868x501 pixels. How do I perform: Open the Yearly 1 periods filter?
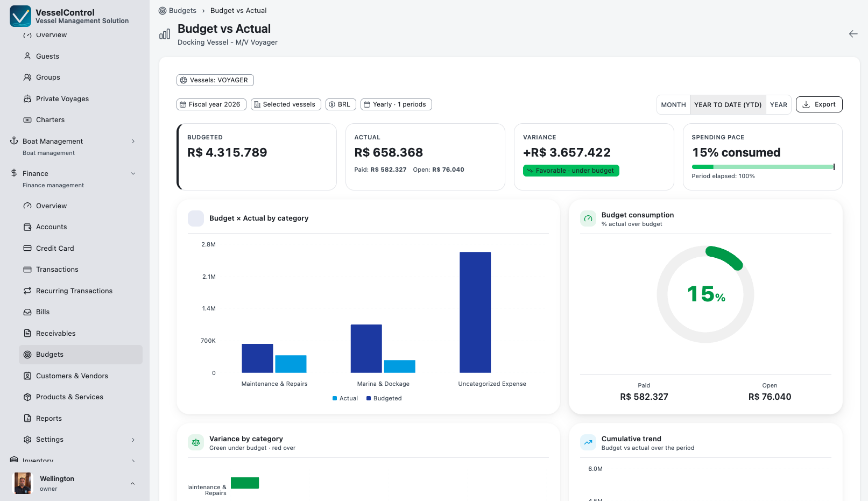pyautogui.click(x=396, y=104)
